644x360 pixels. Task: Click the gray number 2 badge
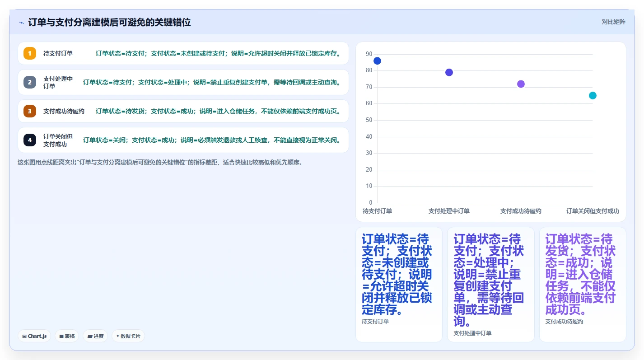(30, 82)
